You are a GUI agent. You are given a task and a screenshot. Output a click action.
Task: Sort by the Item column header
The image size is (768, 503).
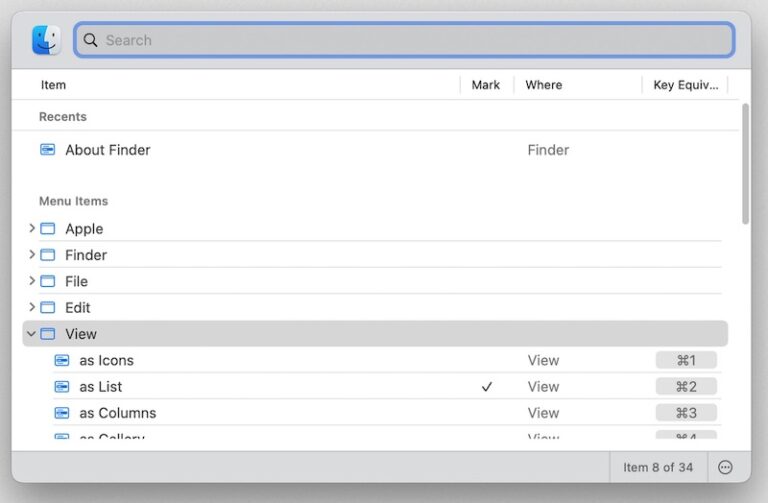click(54, 85)
